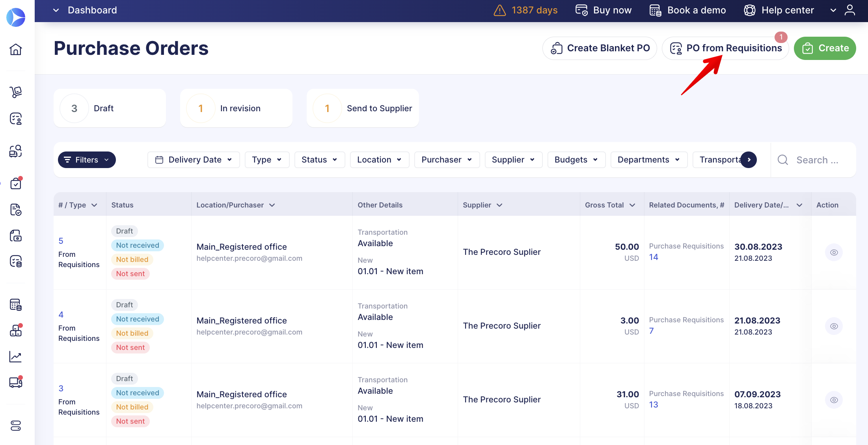The image size is (868, 445).
Task: Open the Help center
Action: pos(779,10)
